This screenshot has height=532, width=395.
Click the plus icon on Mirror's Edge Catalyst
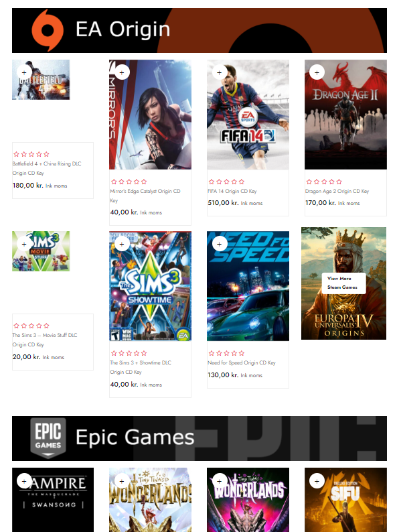[x=122, y=72]
